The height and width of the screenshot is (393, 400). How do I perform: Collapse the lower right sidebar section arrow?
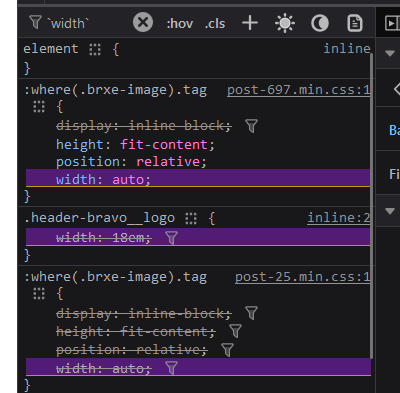coord(390,211)
